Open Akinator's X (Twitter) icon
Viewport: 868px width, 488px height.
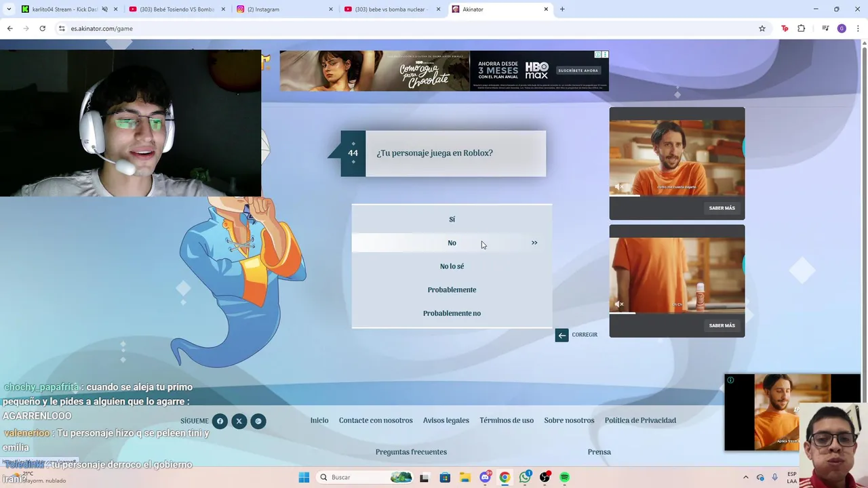(239, 421)
